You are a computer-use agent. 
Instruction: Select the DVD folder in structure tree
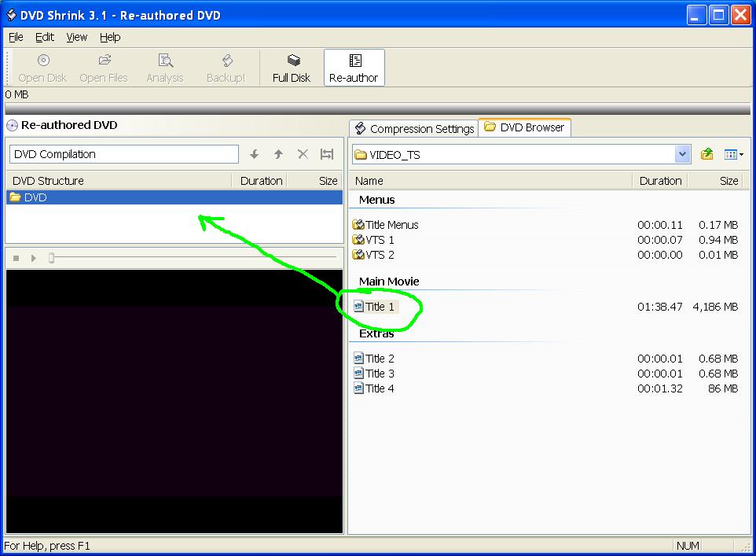tap(174, 197)
